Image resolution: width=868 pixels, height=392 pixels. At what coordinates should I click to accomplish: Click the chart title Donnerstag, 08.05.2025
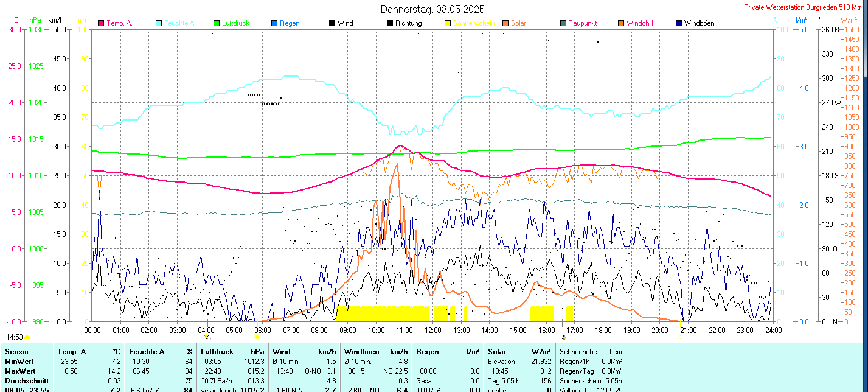point(433,9)
